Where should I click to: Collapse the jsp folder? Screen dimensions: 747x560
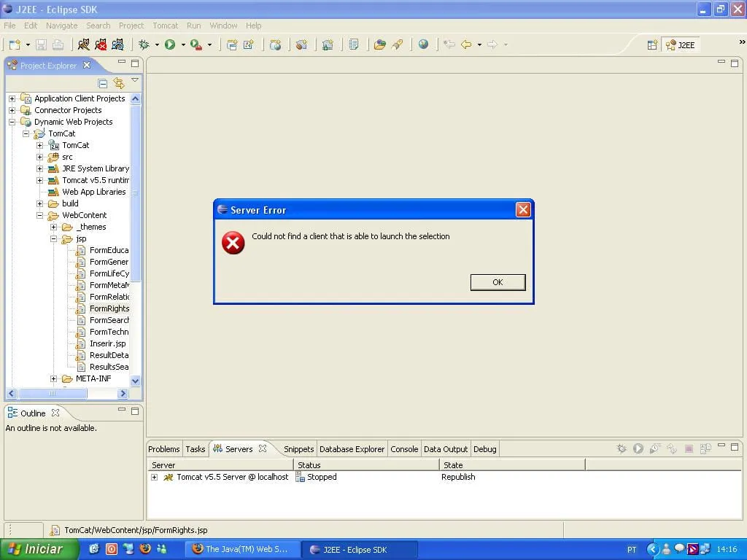[54, 238]
